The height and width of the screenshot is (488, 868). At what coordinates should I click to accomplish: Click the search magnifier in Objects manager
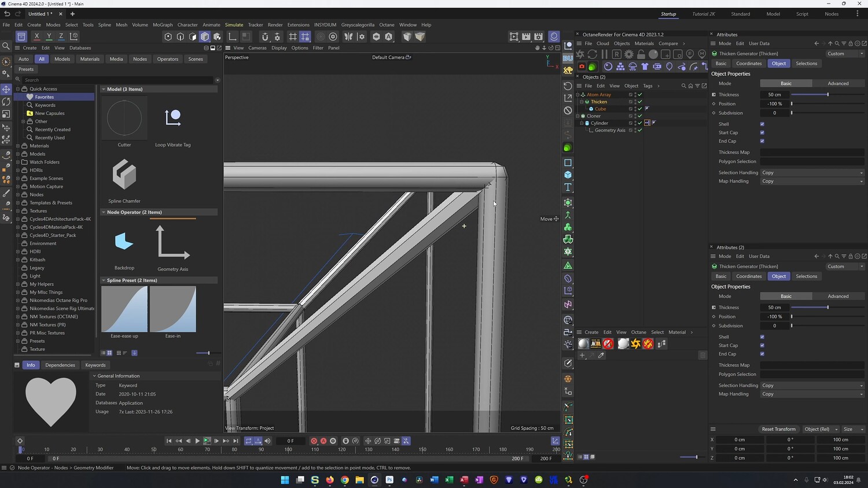point(683,86)
